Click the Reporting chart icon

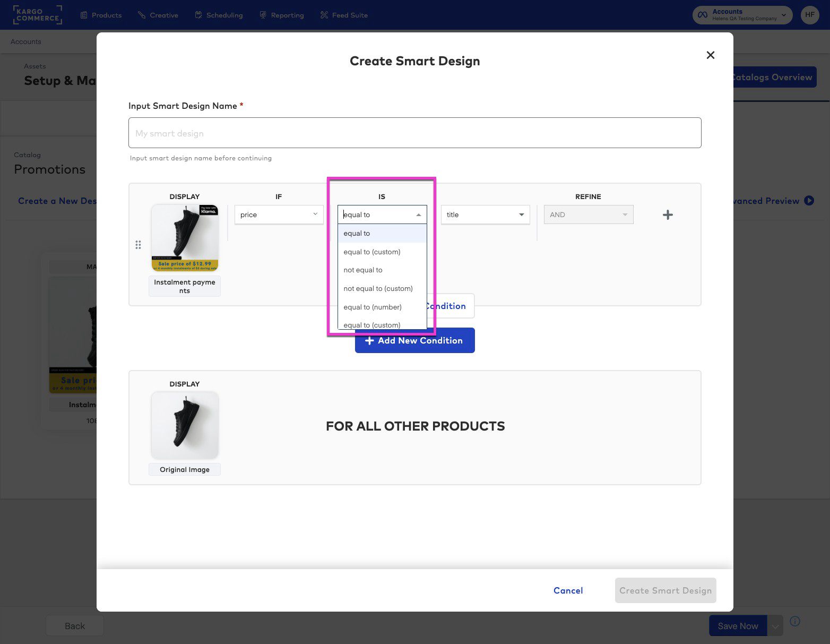pyautogui.click(x=263, y=15)
